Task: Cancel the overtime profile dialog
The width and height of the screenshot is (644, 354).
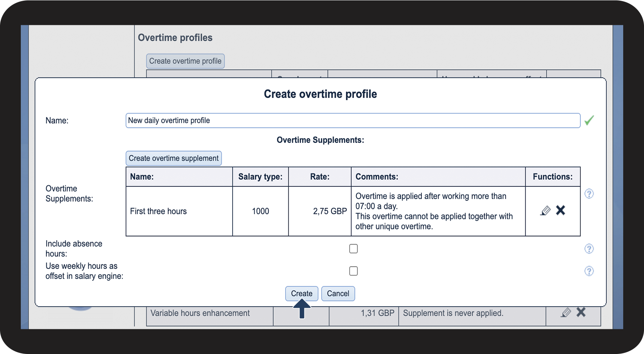Action: (x=338, y=293)
